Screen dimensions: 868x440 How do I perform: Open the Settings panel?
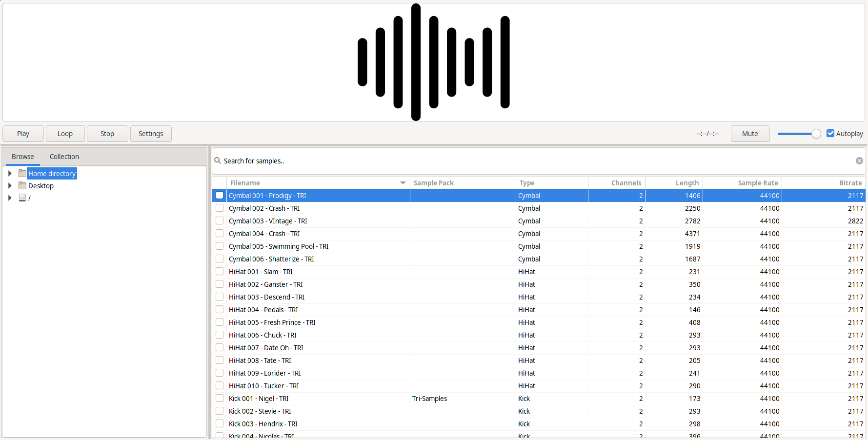pos(151,133)
